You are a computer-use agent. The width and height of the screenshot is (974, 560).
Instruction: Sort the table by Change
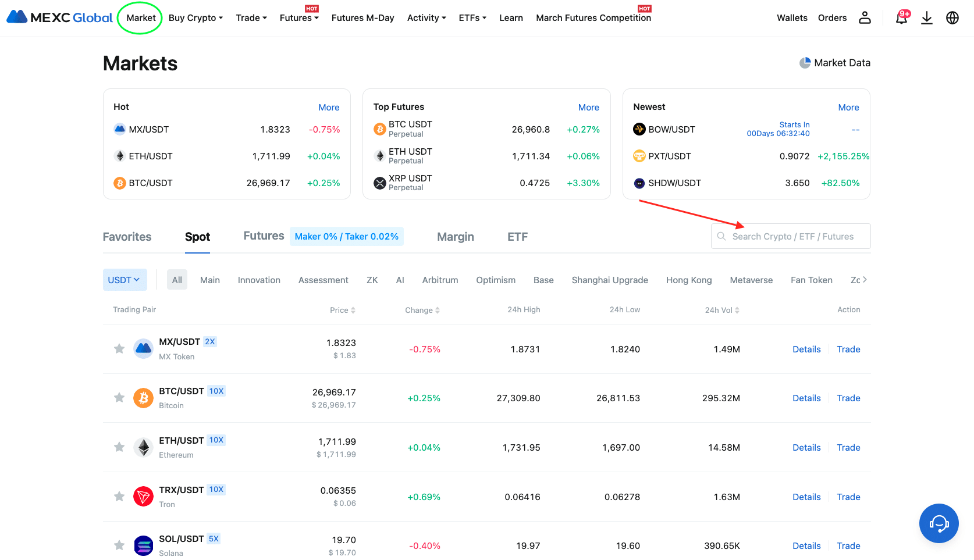click(x=422, y=310)
